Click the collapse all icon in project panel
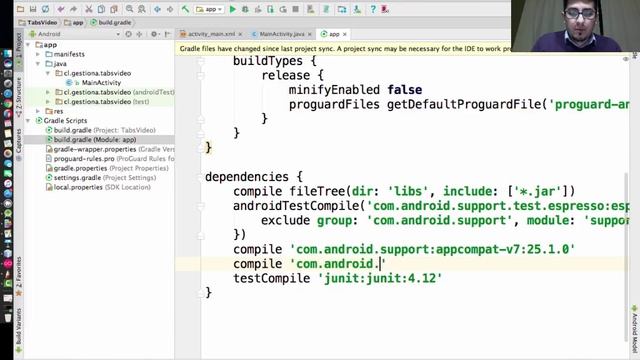640x360 pixels. tap(139, 34)
